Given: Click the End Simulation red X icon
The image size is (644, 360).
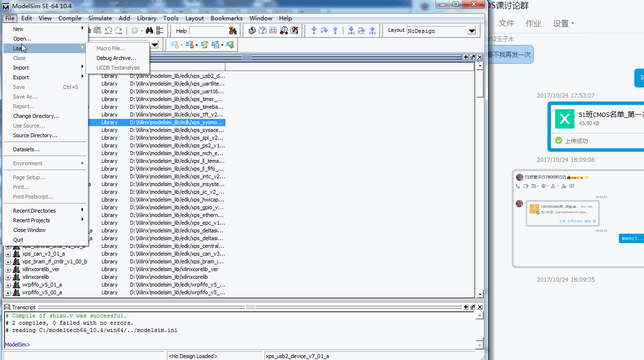Looking at the screenshot, I should (x=295, y=30).
